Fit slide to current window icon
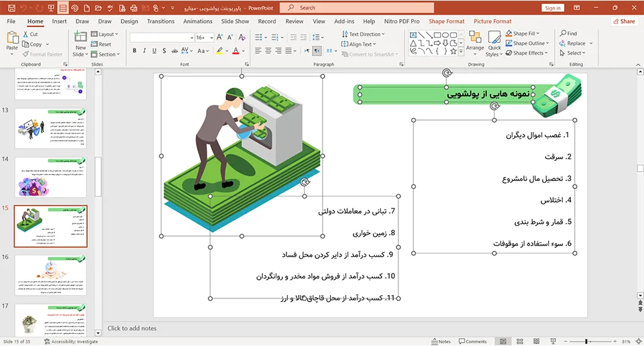 (639, 341)
